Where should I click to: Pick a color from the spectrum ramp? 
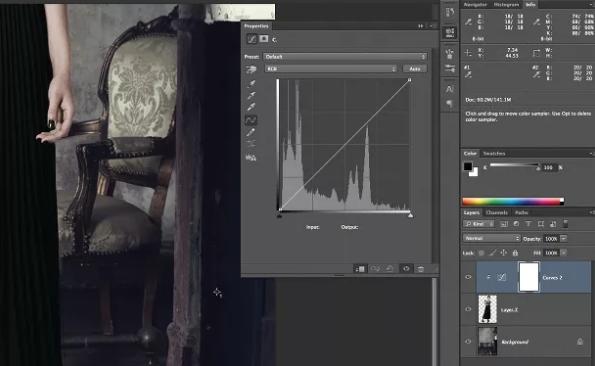(513, 201)
